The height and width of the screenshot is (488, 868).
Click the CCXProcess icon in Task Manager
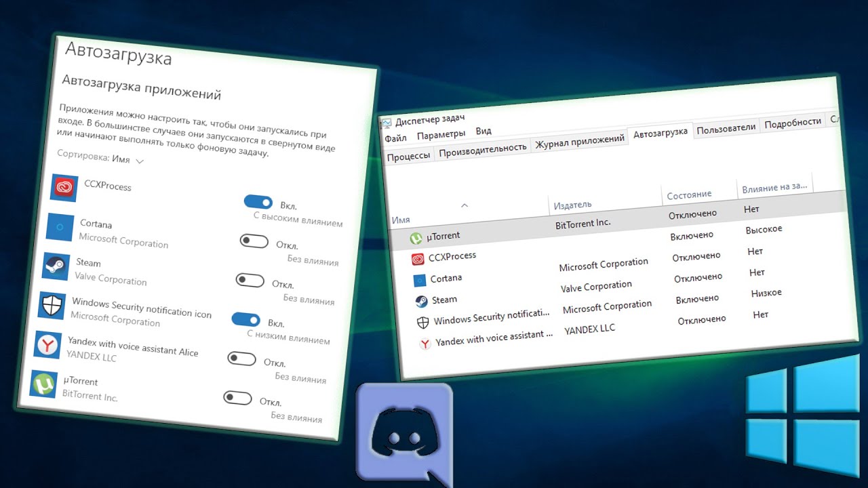418,259
